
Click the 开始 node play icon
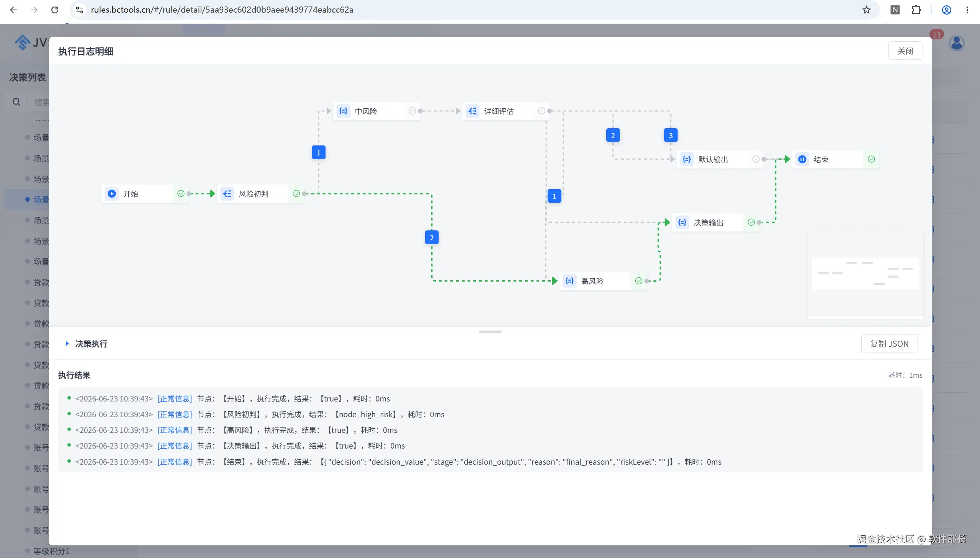click(111, 194)
